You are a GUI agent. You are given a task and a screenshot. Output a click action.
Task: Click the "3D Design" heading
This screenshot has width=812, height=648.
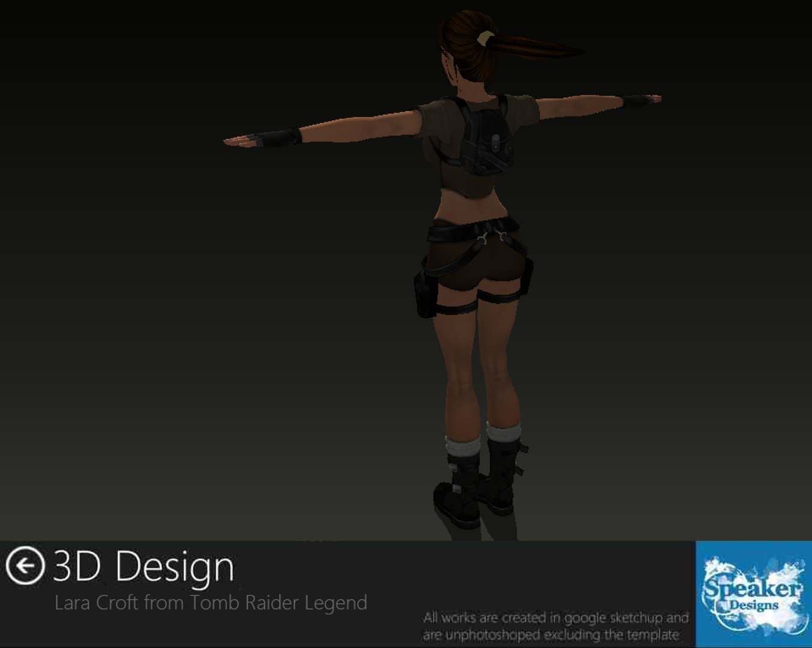tap(143, 566)
